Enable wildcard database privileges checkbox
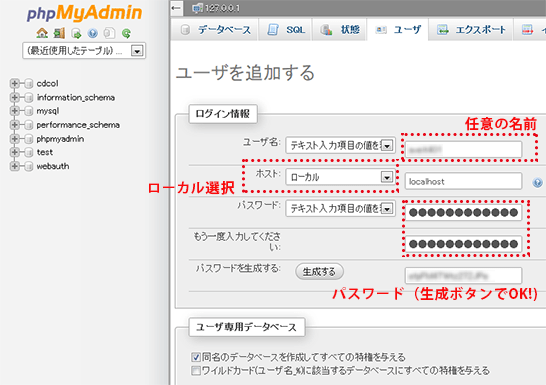This screenshot has height=385, width=546. pos(196,371)
